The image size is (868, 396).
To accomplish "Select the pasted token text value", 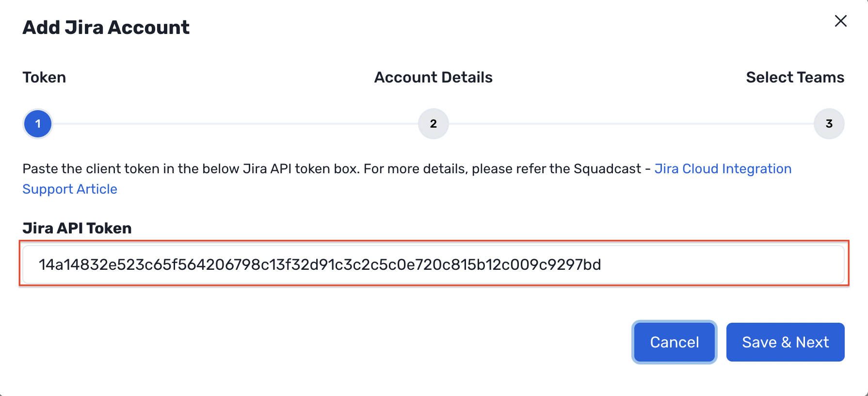I will click(320, 265).
